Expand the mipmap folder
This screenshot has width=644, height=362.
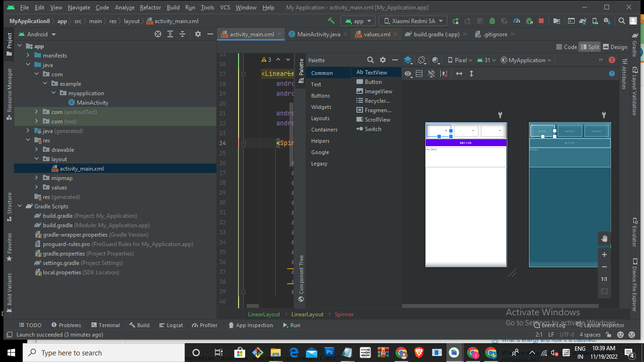point(37,178)
